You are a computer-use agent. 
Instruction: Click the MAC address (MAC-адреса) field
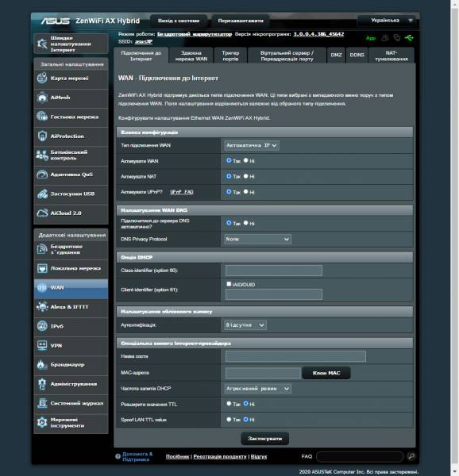click(x=263, y=373)
